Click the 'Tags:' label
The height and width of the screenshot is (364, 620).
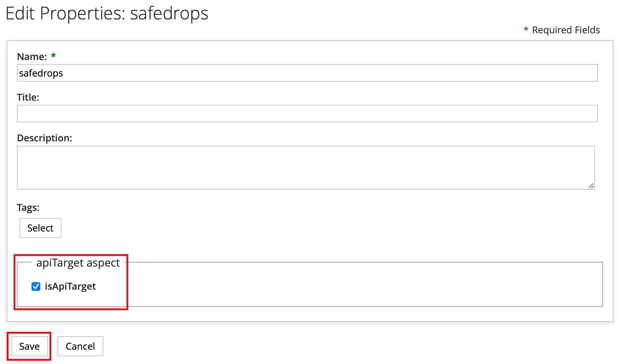28,208
